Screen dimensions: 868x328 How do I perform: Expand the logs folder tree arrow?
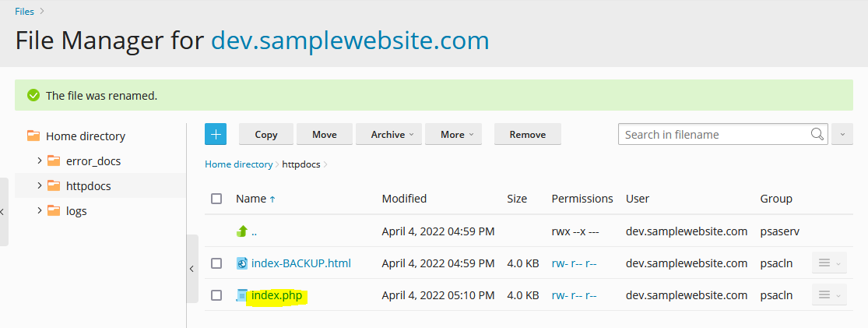tap(39, 210)
